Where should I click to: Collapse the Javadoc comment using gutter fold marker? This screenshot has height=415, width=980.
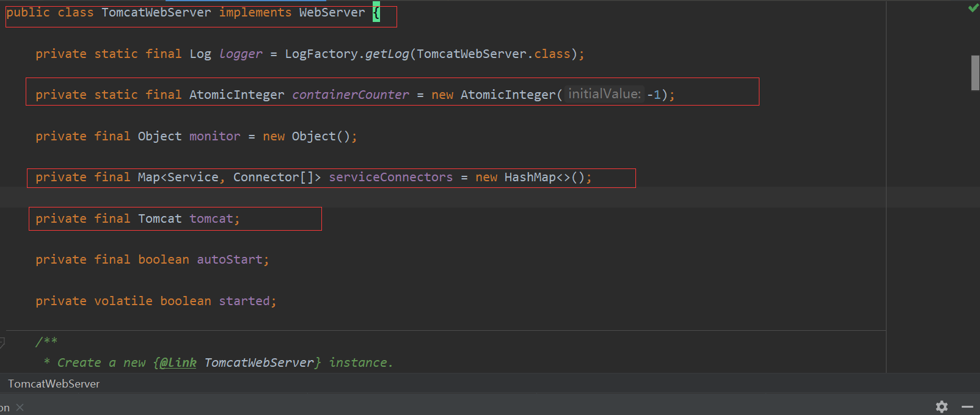point(2,342)
